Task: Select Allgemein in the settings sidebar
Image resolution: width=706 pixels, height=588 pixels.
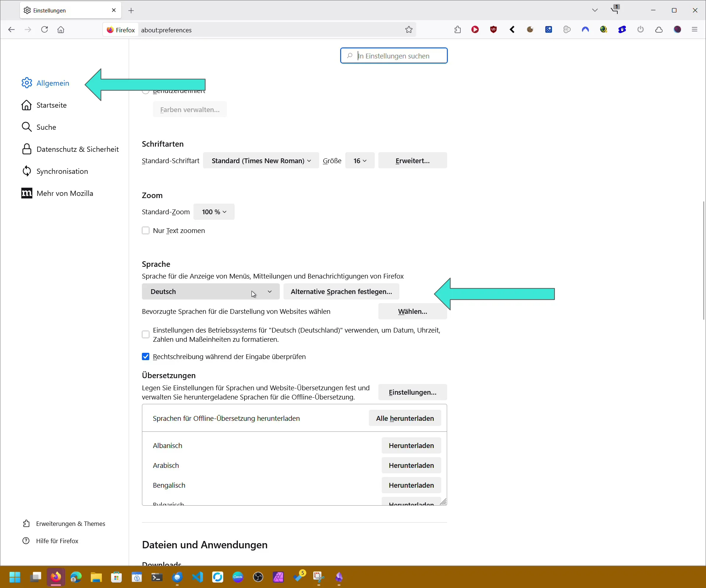Action: coord(45,83)
